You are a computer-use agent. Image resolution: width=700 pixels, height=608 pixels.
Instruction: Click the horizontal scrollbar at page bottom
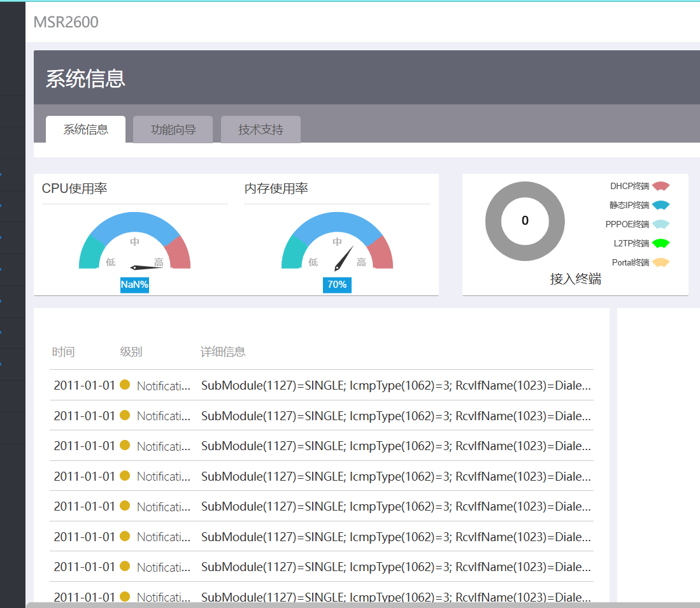363,604
